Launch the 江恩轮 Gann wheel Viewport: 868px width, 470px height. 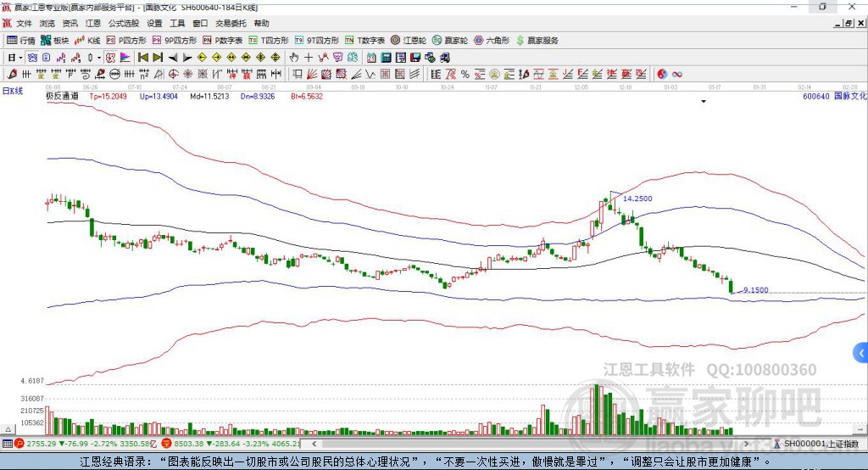click(409, 41)
